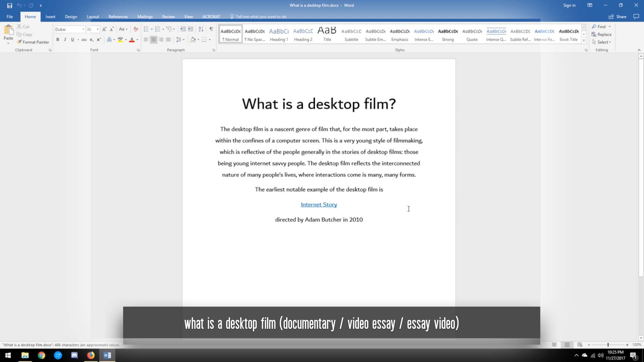644x362 pixels.
Task: Click the zoom slider in status bar
Action: [608, 345]
